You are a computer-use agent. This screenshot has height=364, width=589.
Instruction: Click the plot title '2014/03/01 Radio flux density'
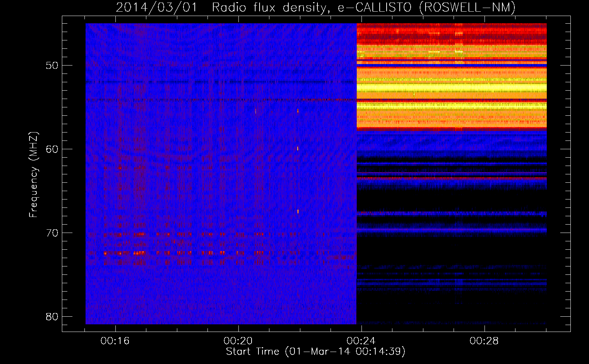click(315, 7)
